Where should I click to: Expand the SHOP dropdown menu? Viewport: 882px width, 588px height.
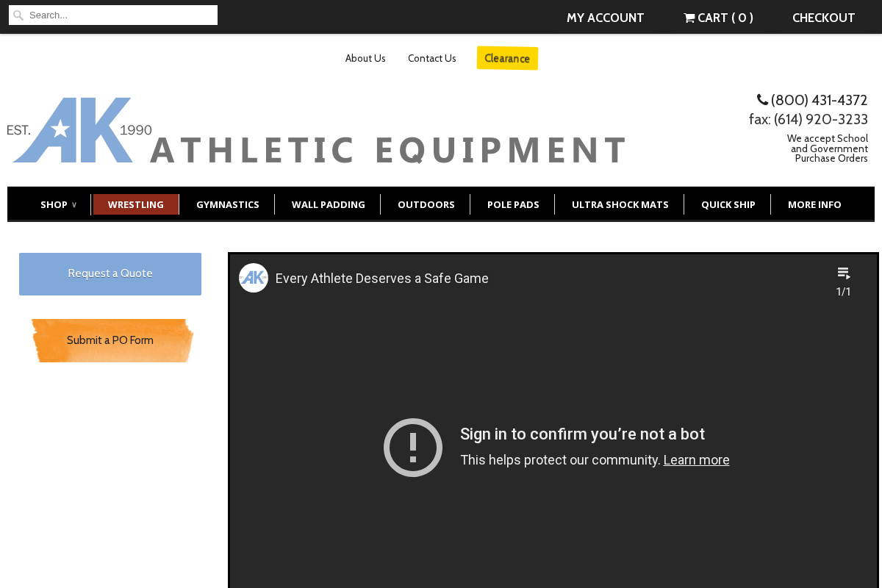tap(58, 204)
